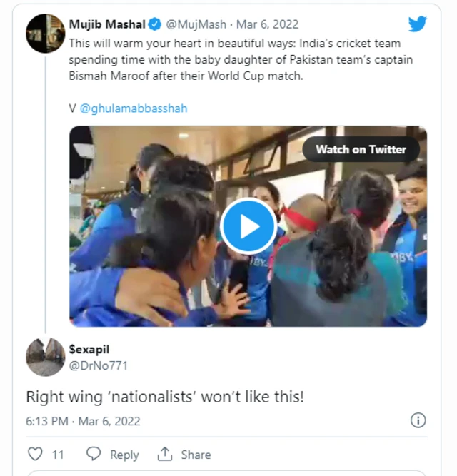Open the @ghulamabbasshah mention link
This screenshot has width=457, height=476.
click(133, 108)
